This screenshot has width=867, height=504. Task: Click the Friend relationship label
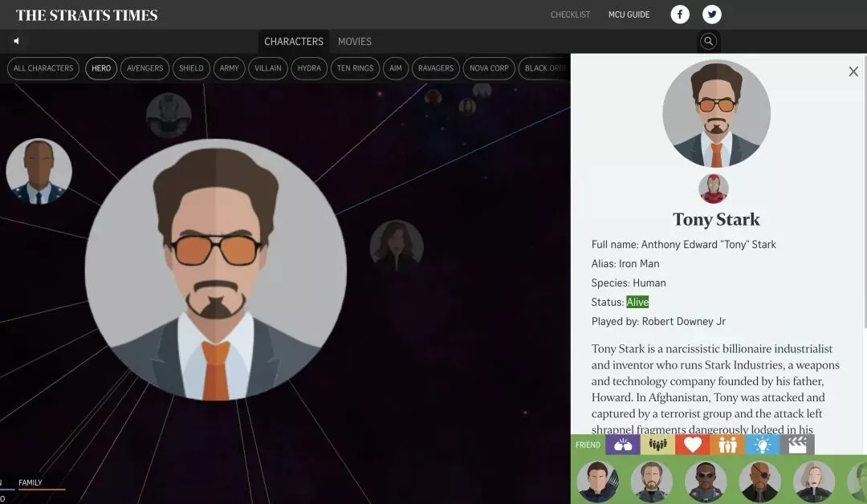[x=588, y=445]
